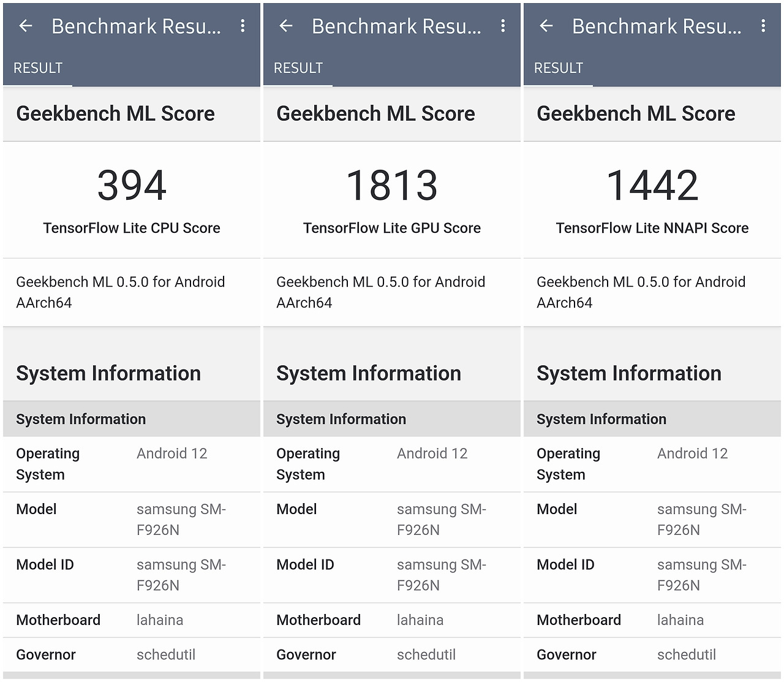Select Model samsung SM-F926N row in NNAPI panel
784x682 pixels.
652,519
